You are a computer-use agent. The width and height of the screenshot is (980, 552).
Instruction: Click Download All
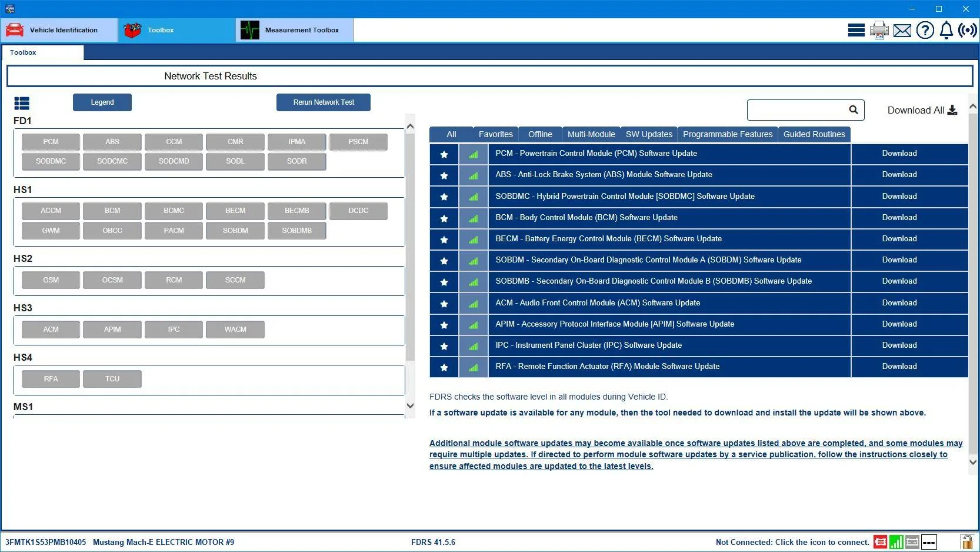pyautogui.click(x=922, y=110)
